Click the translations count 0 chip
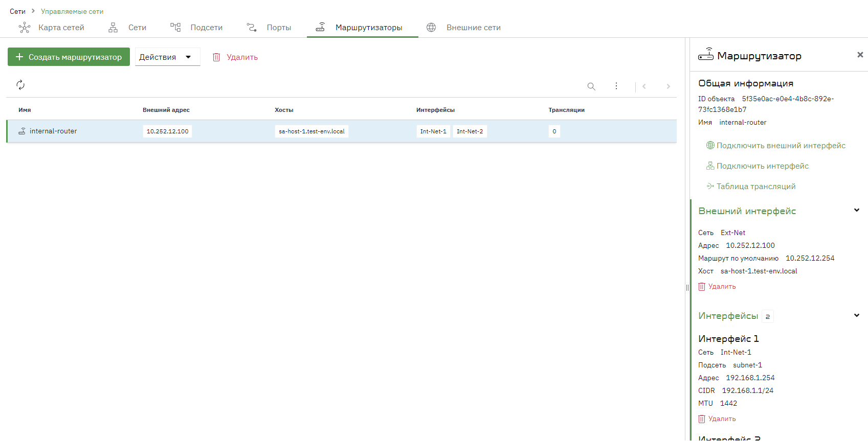 [x=554, y=131]
